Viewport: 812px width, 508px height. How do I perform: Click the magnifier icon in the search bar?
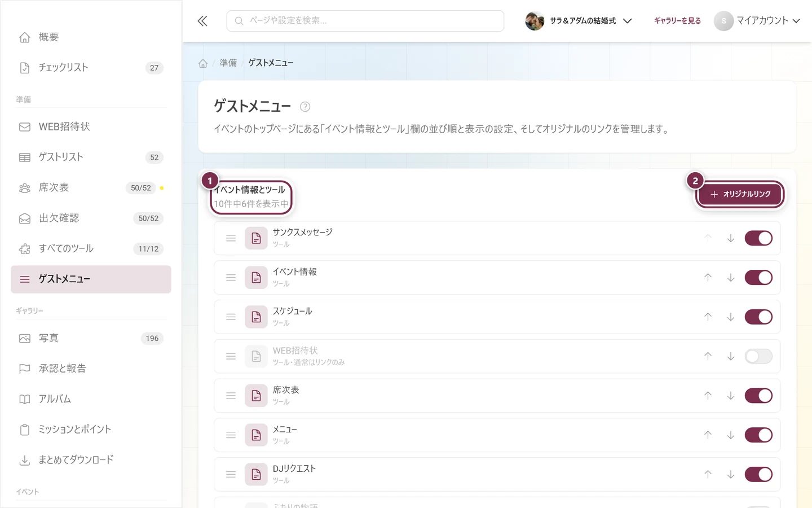pos(239,21)
